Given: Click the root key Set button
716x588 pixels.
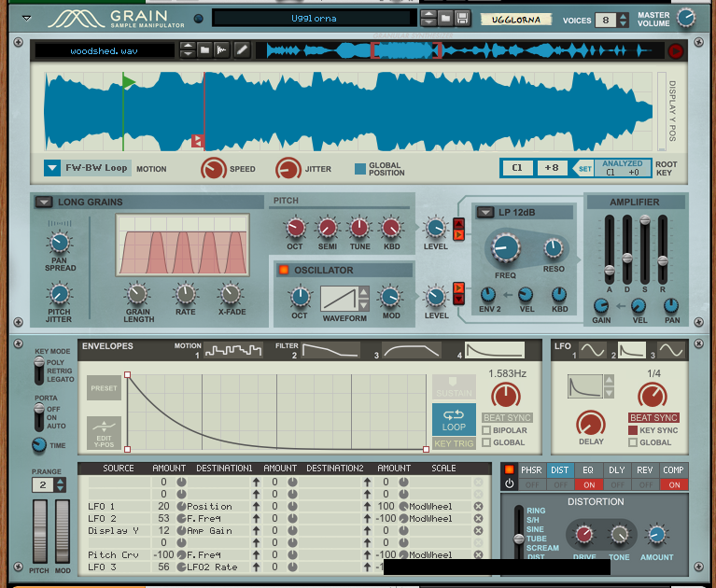Looking at the screenshot, I should point(583,169).
